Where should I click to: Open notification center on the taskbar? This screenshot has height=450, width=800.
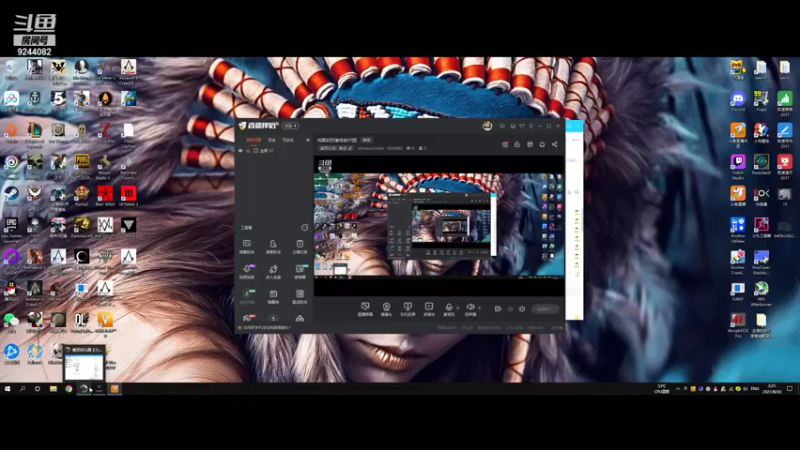tap(789, 389)
